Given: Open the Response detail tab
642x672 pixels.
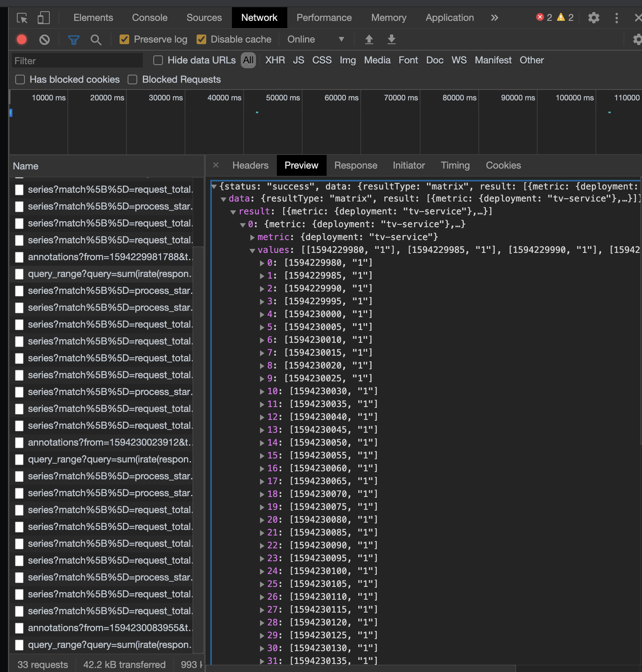Looking at the screenshot, I should point(356,165).
